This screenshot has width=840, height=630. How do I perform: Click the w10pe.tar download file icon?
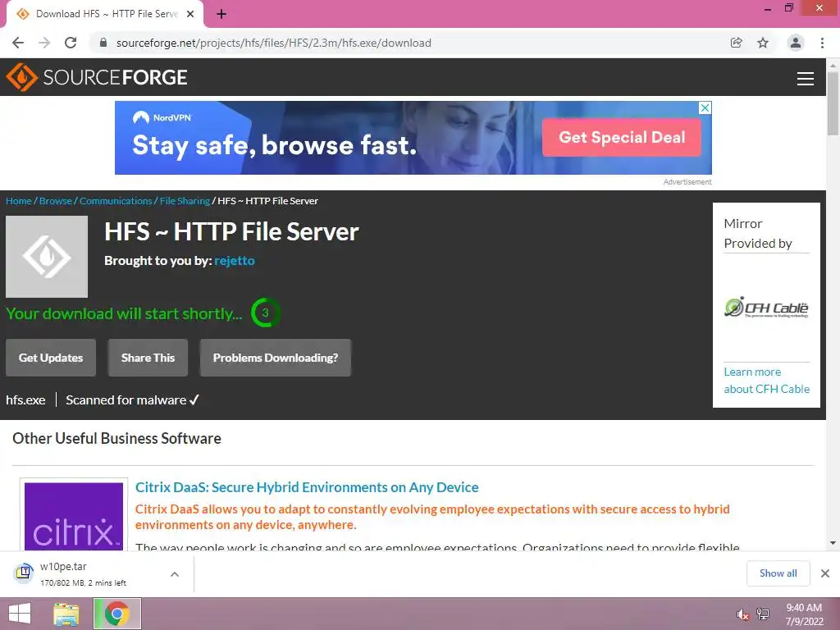pos(24,573)
